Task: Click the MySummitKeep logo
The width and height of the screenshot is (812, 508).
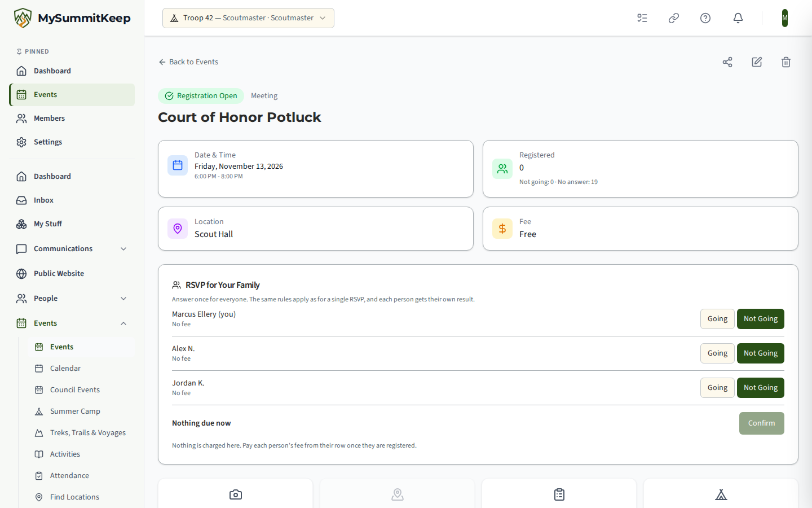Action: coord(72,18)
